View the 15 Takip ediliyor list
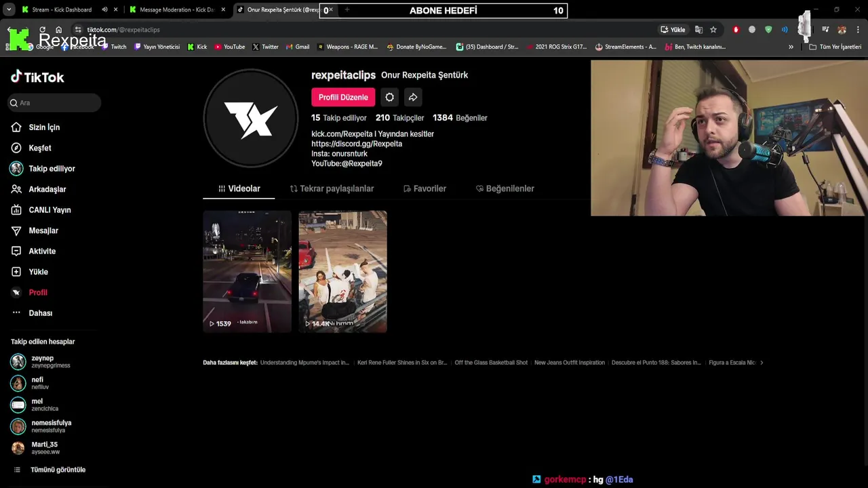Screen dimensions: 868x488 coord(339,118)
